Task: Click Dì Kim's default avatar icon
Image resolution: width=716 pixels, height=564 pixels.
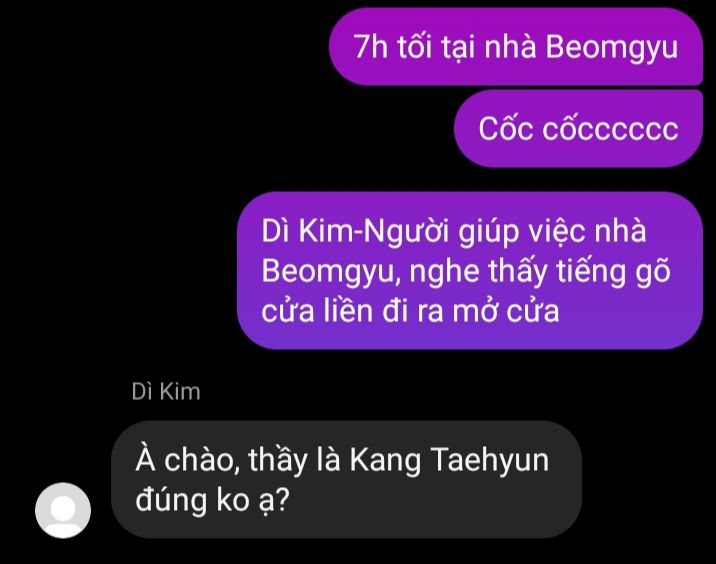Action: [x=63, y=510]
